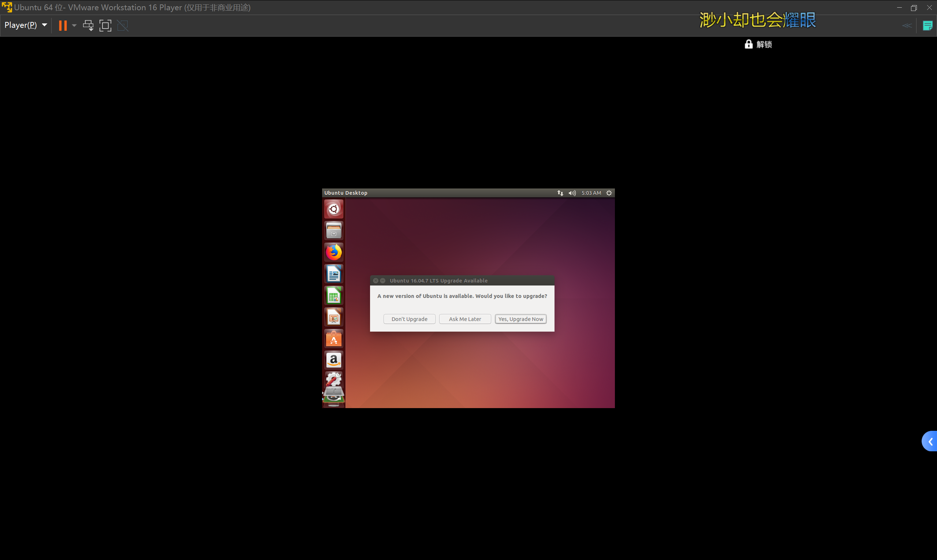Click the disabled Unity mode icon
Viewport: 937px width, 560px height.
tap(123, 25)
